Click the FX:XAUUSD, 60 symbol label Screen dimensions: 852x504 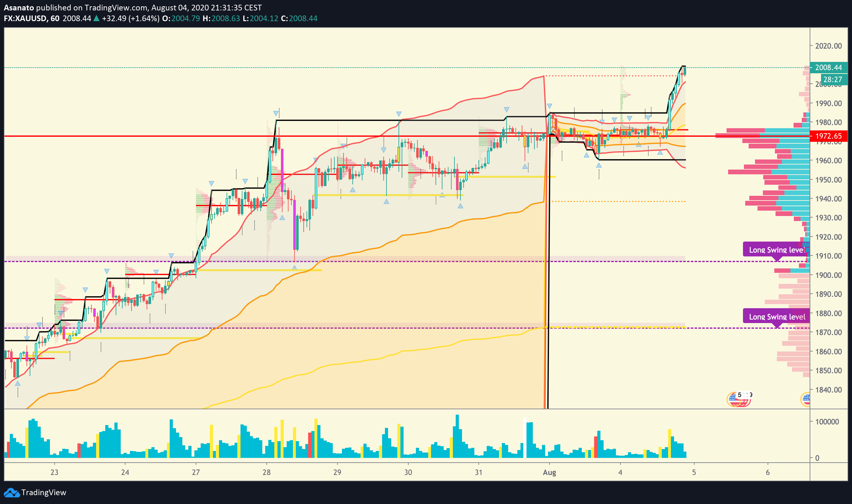32,18
